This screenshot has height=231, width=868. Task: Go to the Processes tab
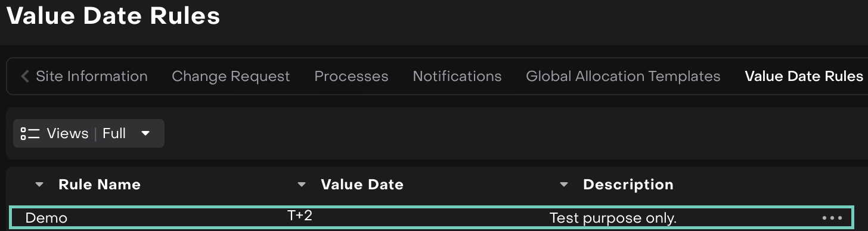point(351,76)
